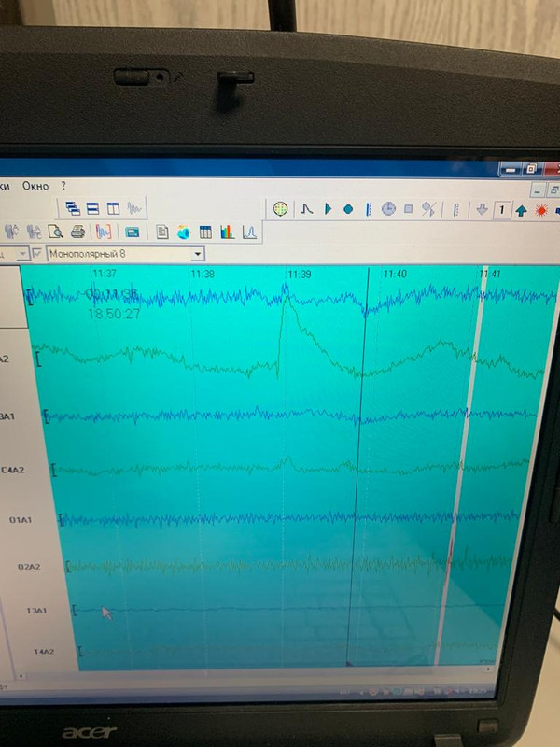Viewport: 560px width, 747px height.
Task: Click the 11:41 time label
Action: [490, 274]
